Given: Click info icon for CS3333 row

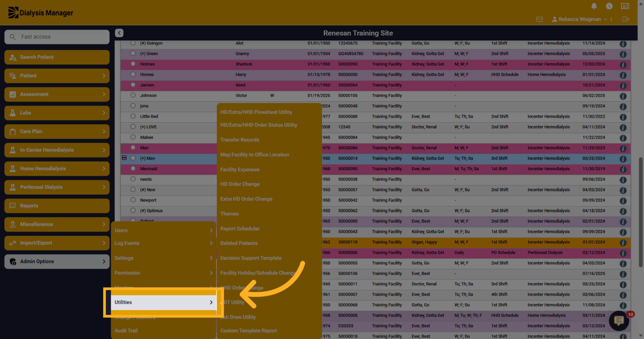Looking at the screenshot, I should 623,327.
